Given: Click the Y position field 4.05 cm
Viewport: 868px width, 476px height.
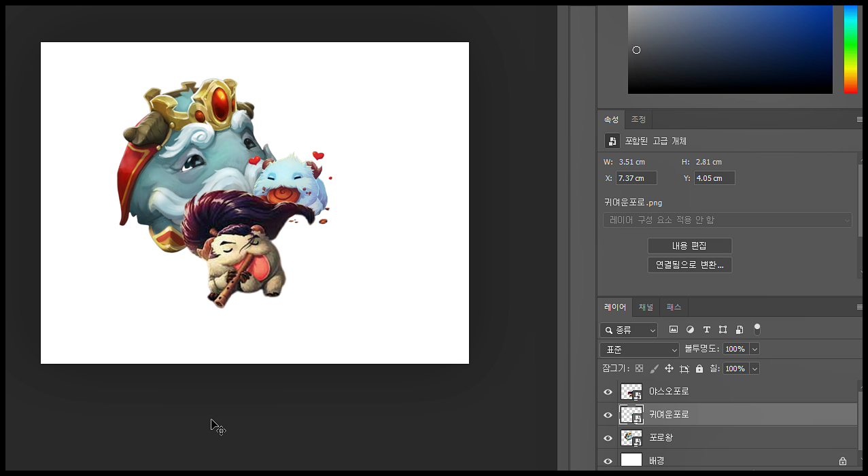Looking at the screenshot, I should pyautogui.click(x=714, y=178).
